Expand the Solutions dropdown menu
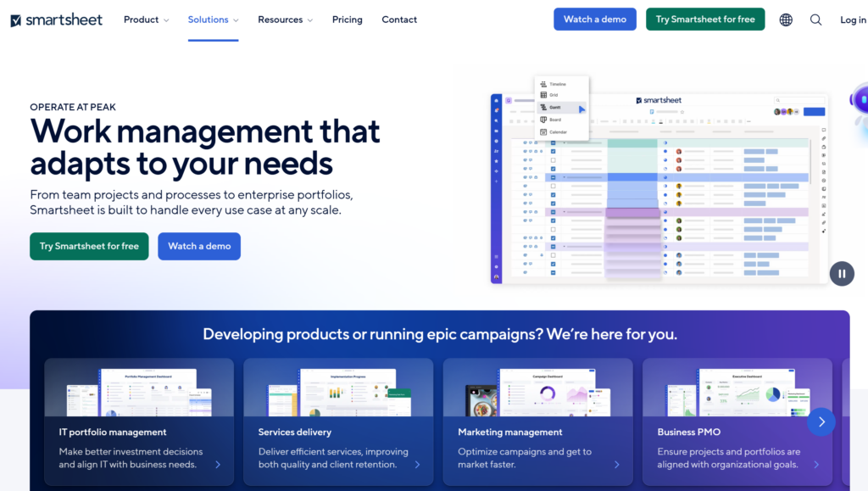Image resolution: width=868 pixels, height=491 pixels. tap(213, 20)
